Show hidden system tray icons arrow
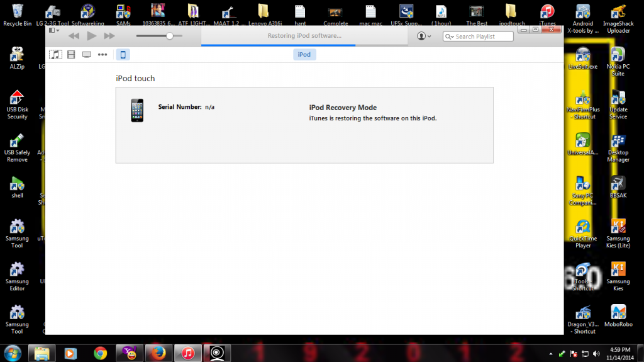Screen dimensions: 644x362 coord(551,352)
